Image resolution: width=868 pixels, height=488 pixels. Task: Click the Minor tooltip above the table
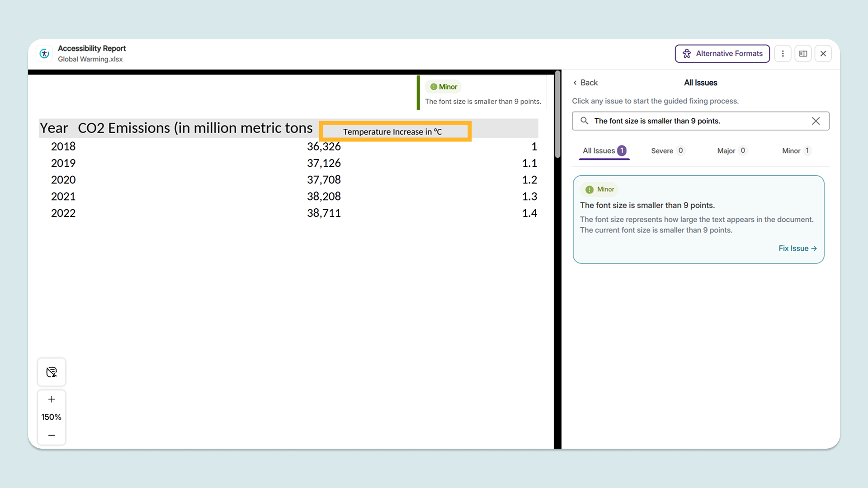click(482, 93)
